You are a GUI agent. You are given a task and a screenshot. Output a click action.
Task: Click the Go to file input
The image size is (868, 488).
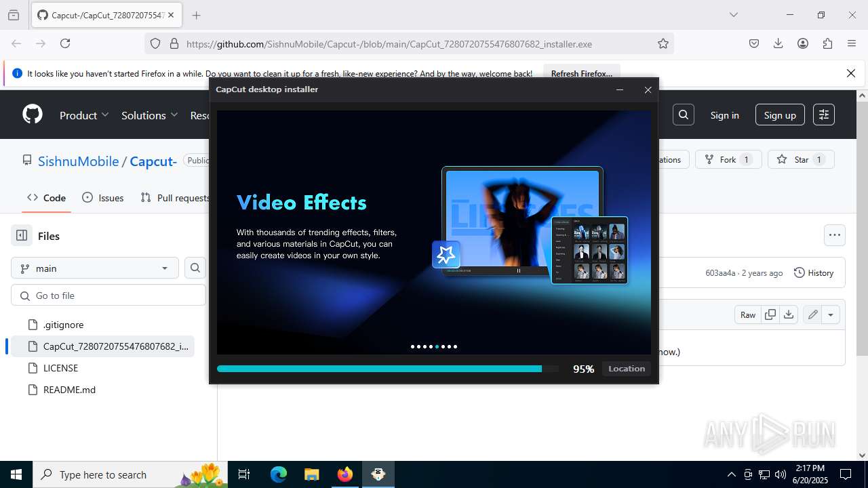[108, 296]
